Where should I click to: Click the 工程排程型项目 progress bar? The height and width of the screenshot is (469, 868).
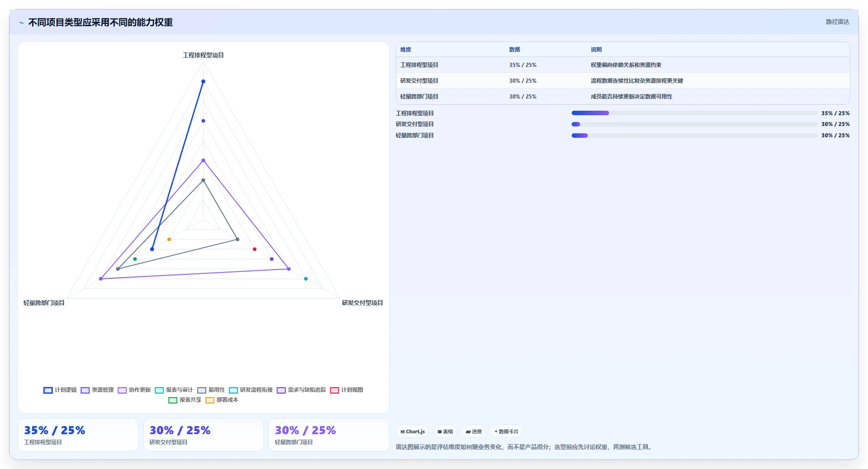(x=694, y=113)
